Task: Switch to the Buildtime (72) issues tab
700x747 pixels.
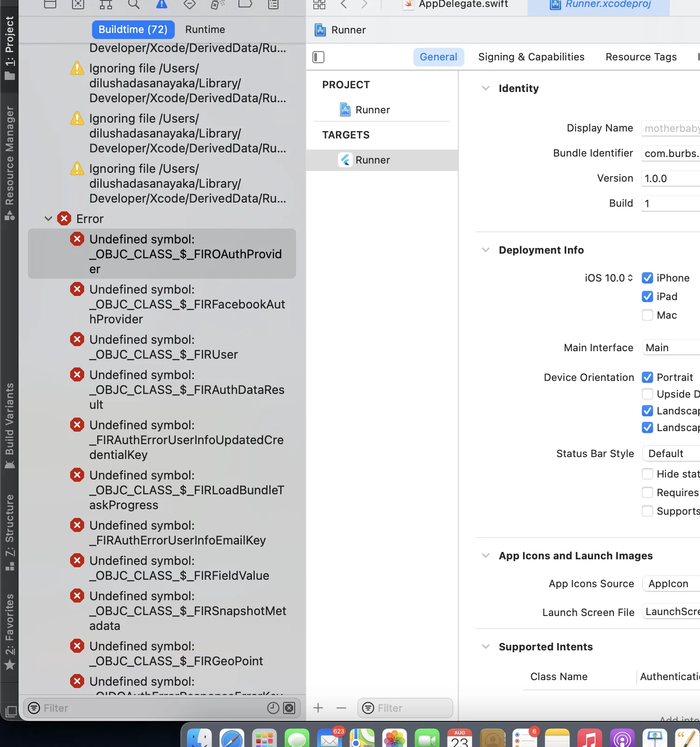Action: pos(133,30)
